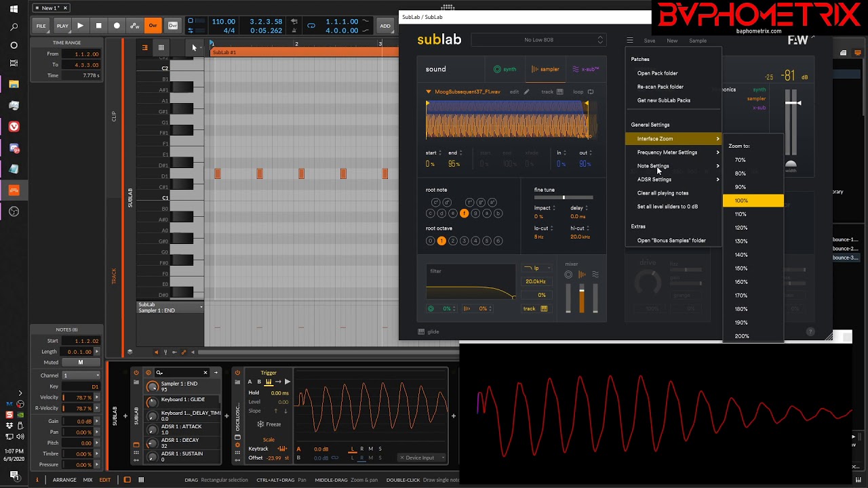Switch note editor to drum grid view
Viewport: 868px width, 488px height.
tap(161, 47)
